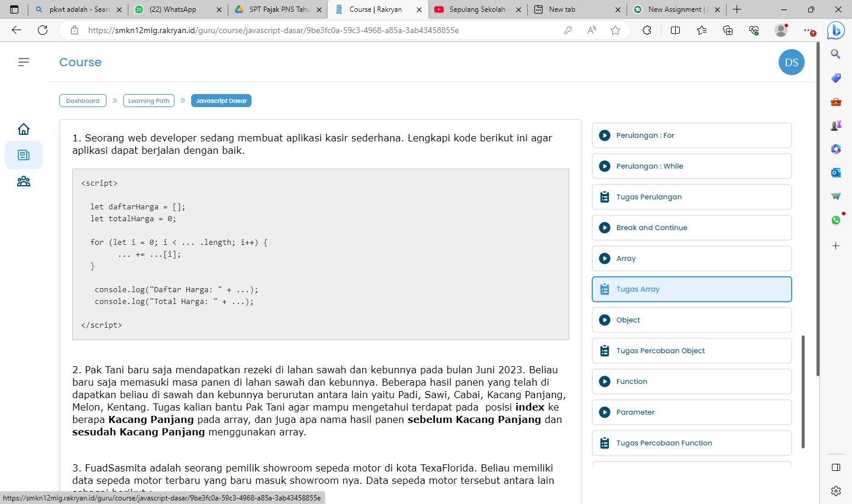Open Collections icon
The image size is (852, 504).
point(728,30)
